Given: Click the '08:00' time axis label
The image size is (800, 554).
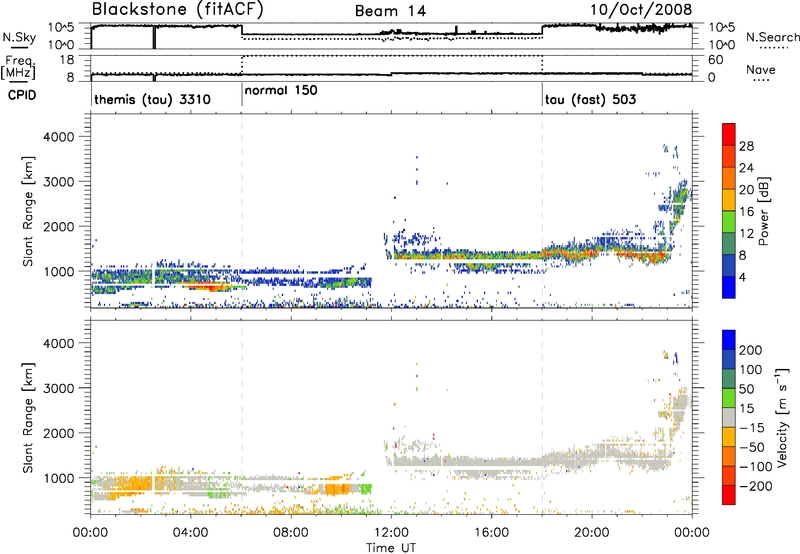Looking at the screenshot, I should pos(291,533).
